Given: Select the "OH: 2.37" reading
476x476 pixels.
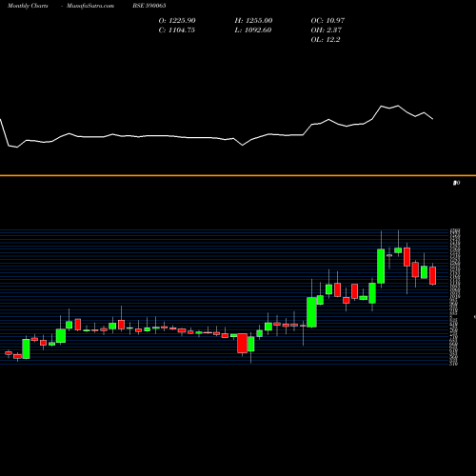Looking at the screenshot, I should (327, 30).
